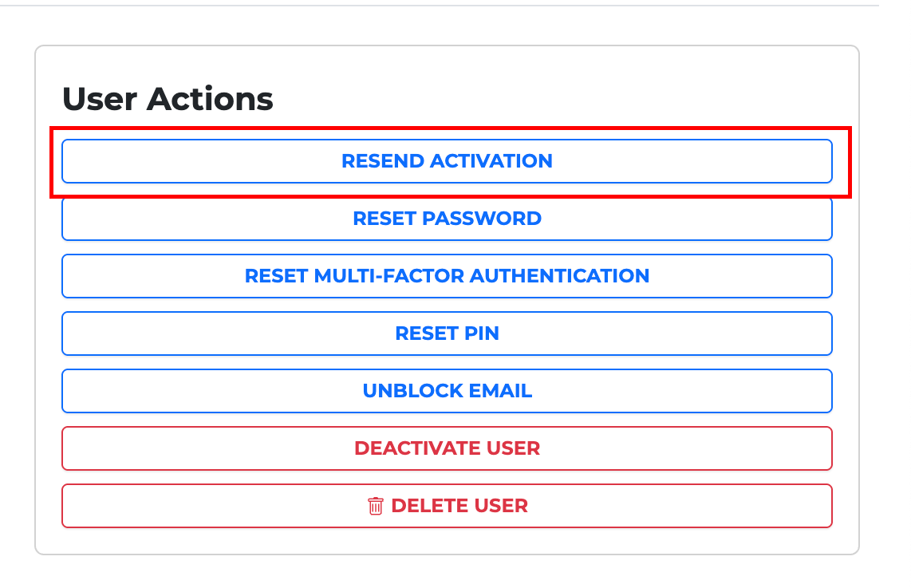Select the User Actions heading text
This screenshot has width=911, height=588.
(168, 99)
